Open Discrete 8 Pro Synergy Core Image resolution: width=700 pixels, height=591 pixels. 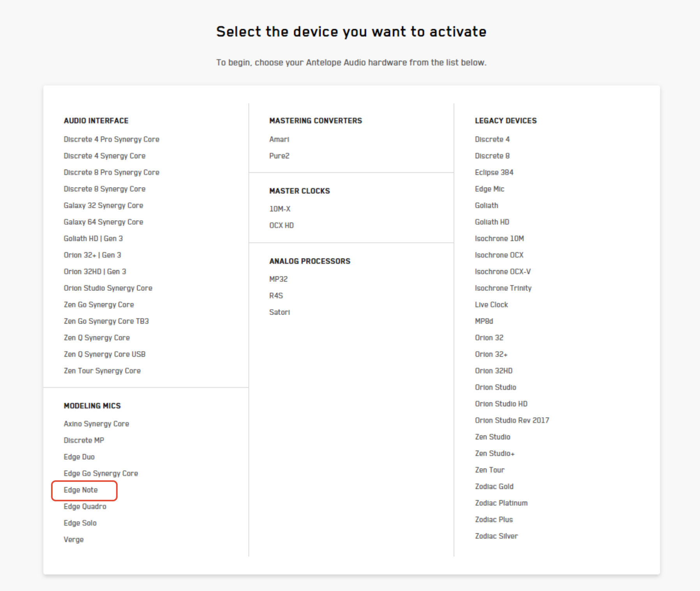(x=111, y=173)
